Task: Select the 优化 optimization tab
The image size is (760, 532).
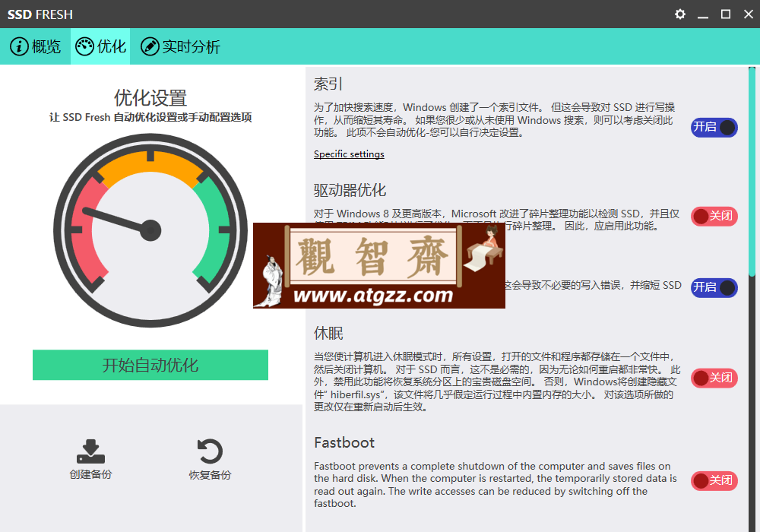Action: [x=100, y=46]
